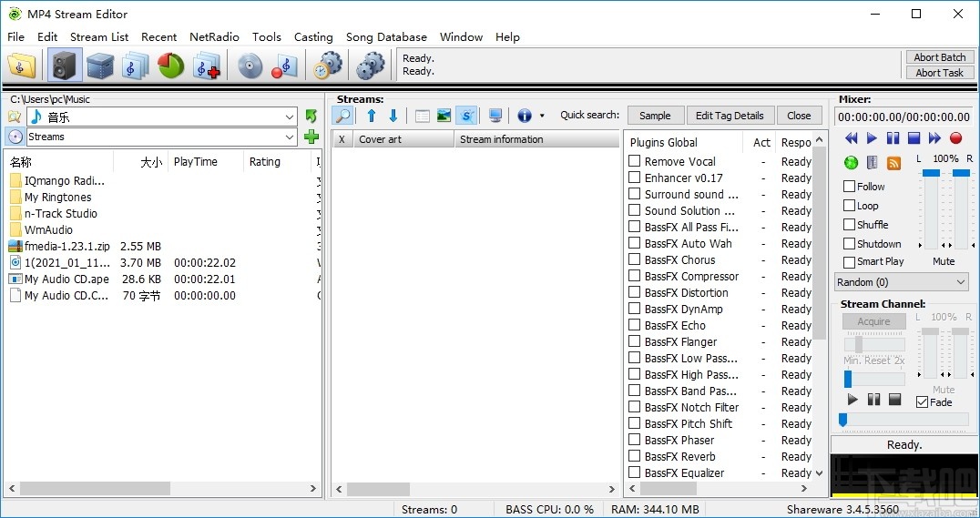Click the disc icon beside Streams combo
This screenshot has width=980, height=518.
[x=15, y=137]
